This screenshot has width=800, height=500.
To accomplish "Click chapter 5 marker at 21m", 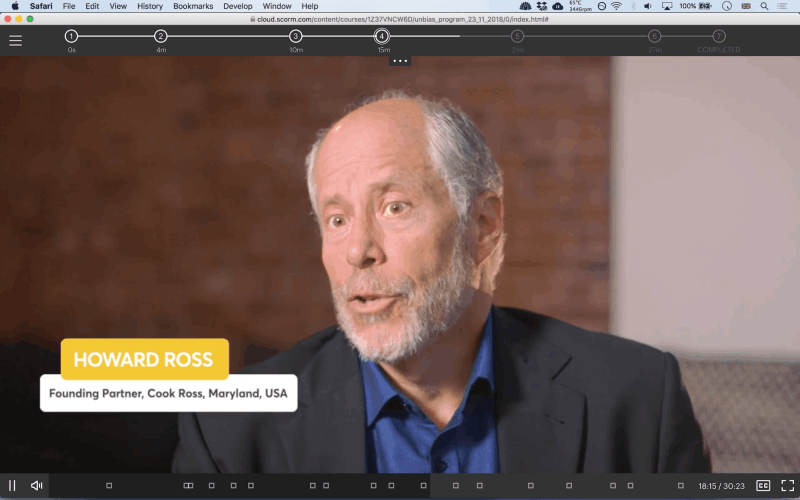I will pyautogui.click(x=517, y=36).
